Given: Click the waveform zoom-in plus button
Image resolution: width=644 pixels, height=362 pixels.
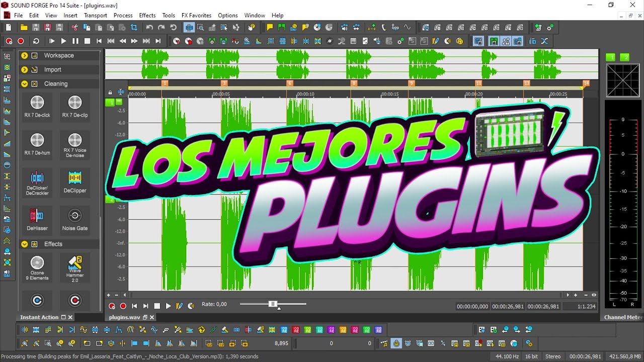Looking at the screenshot, I should [576, 295].
